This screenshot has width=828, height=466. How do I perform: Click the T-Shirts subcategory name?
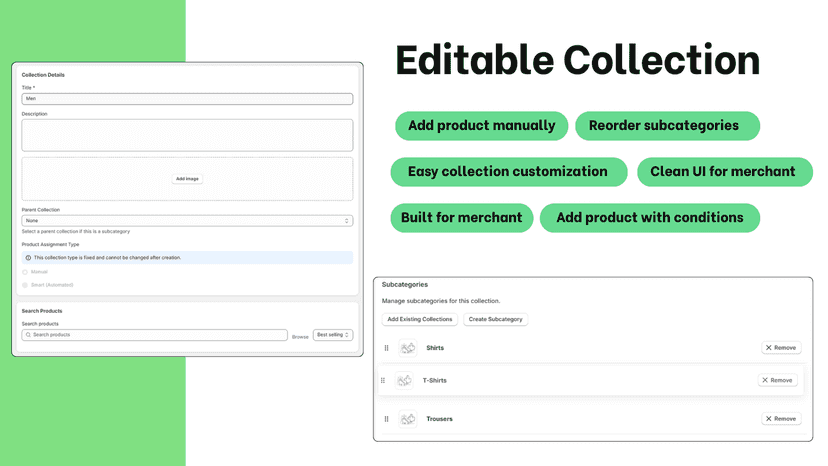click(435, 380)
